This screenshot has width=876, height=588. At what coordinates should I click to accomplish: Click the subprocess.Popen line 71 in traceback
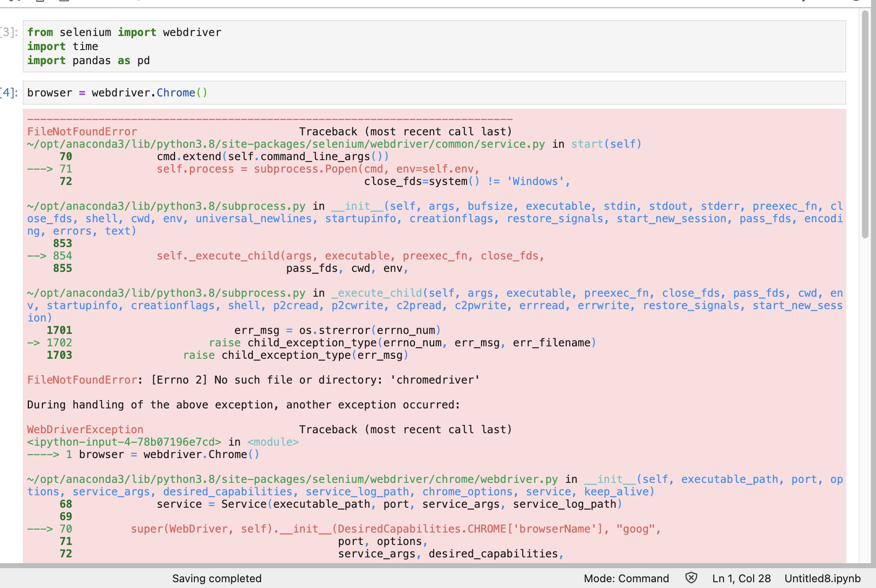[x=318, y=169]
